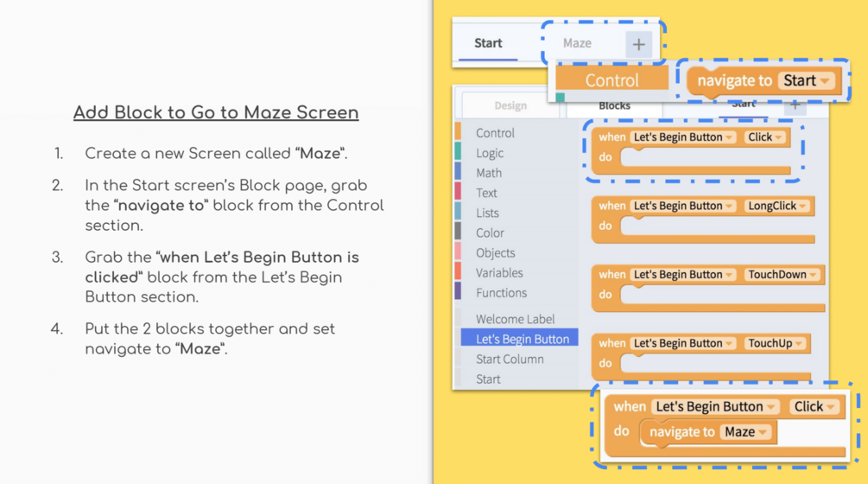868x484 pixels.
Task: Open the TouchUp event dropdown
Action: pos(775,343)
